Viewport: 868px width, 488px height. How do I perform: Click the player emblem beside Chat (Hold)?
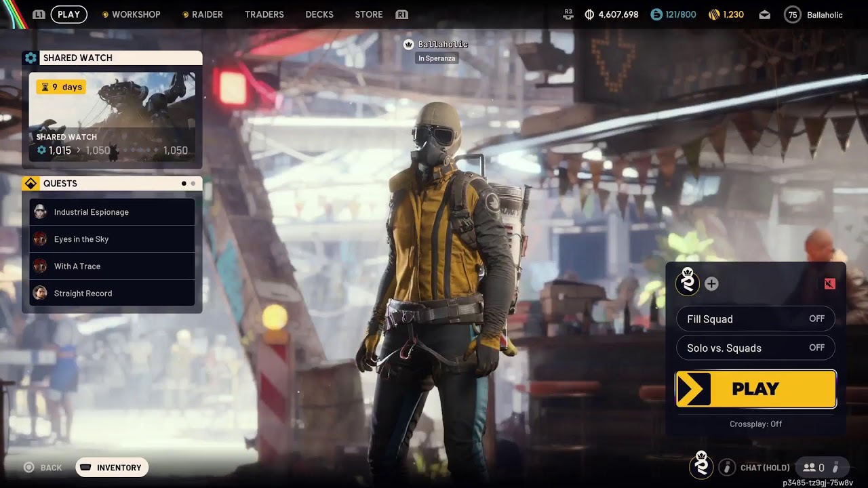[x=701, y=465]
